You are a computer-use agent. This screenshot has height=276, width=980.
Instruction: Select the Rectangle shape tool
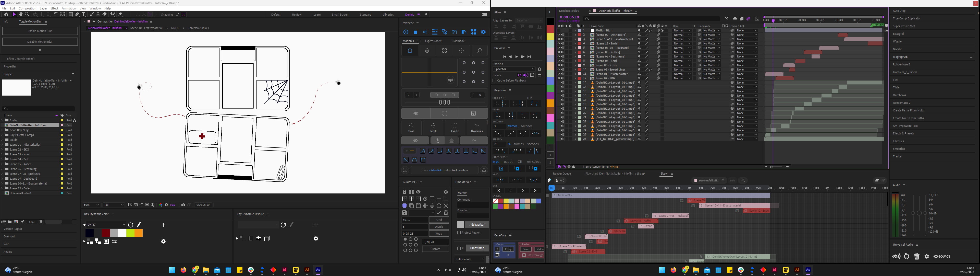point(71,15)
